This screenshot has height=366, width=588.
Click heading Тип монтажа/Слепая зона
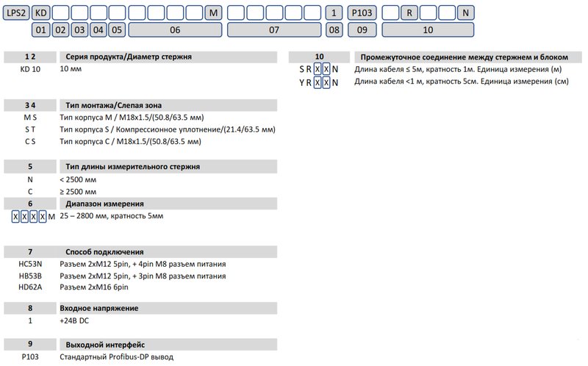114,105
